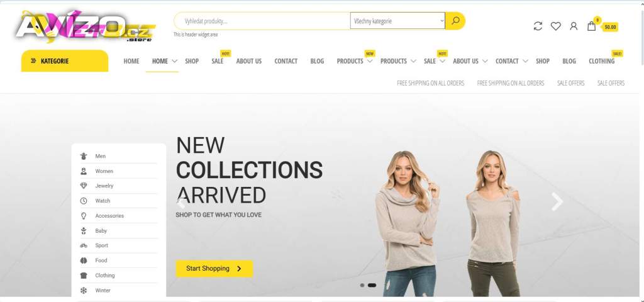Expand the ABOUT US submenu chevron

(x=485, y=61)
